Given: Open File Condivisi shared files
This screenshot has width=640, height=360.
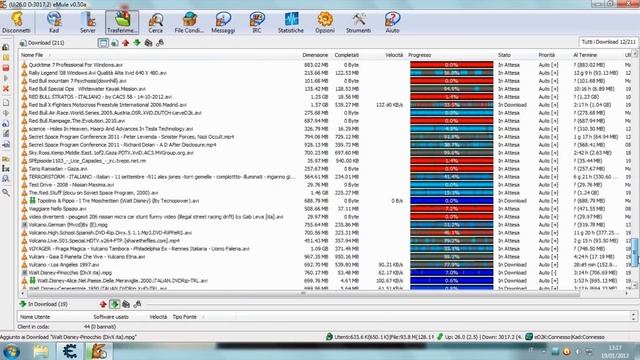Looking at the screenshot, I should coord(189,22).
